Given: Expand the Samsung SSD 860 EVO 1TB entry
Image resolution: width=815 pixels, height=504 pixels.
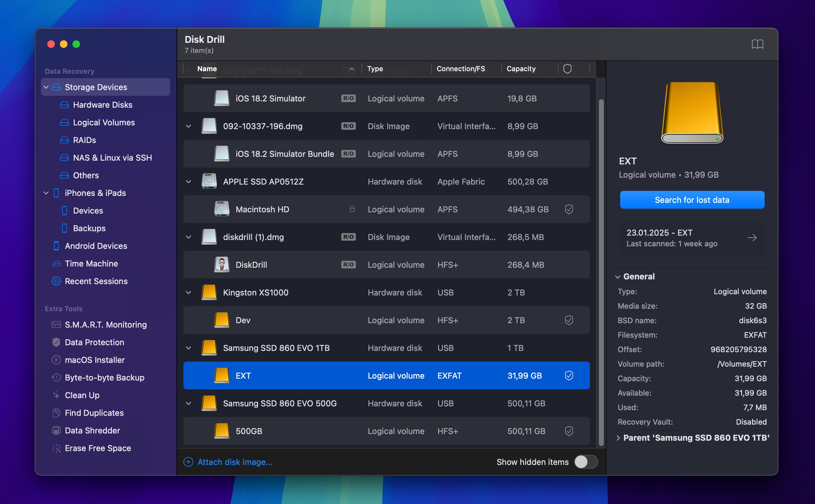Looking at the screenshot, I should point(188,348).
